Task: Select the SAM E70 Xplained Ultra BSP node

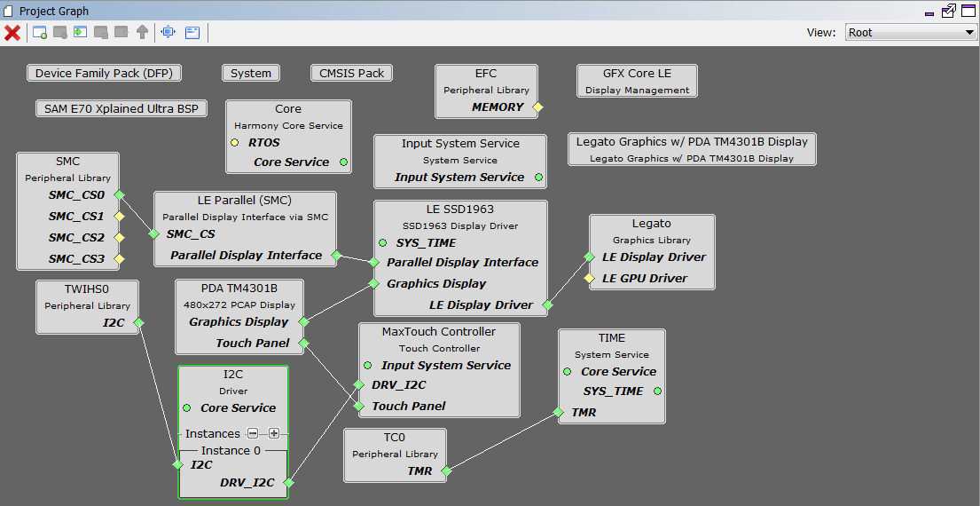Action: pyautogui.click(x=122, y=109)
